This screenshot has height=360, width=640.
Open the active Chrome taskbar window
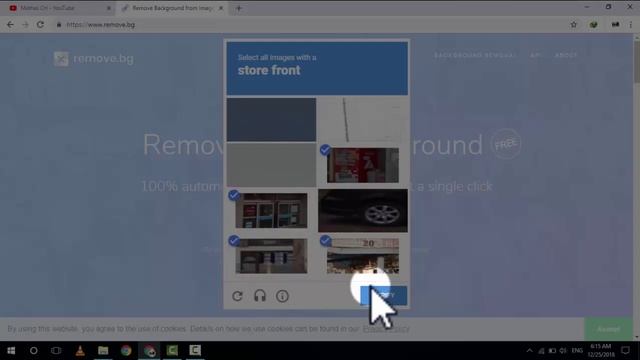pyautogui.click(x=149, y=351)
